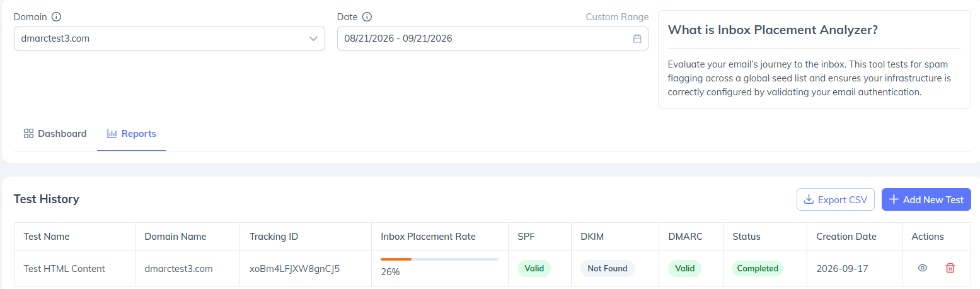Click the Date info icon
This screenshot has width=980, height=289.
pos(367,17)
